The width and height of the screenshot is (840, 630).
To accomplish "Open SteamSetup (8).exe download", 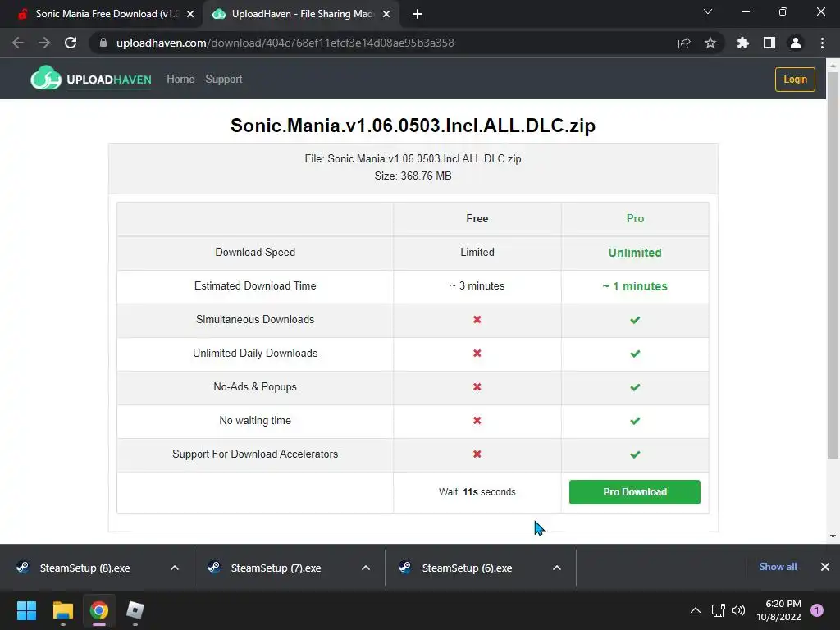I will click(x=85, y=568).
